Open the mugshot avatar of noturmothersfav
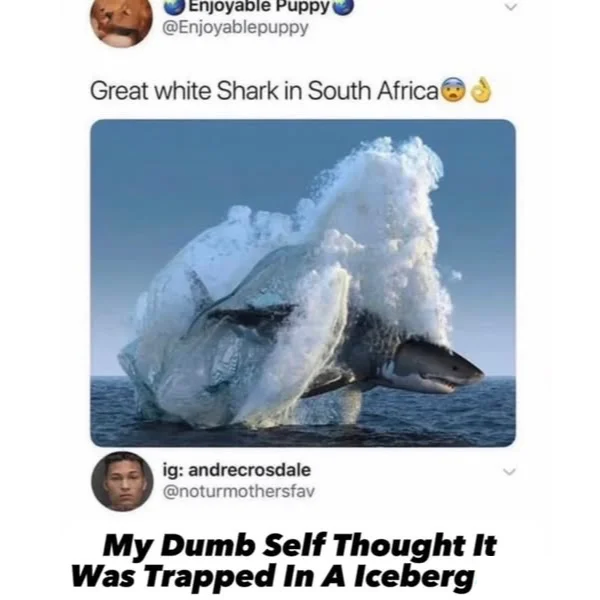 click(122, 481)
